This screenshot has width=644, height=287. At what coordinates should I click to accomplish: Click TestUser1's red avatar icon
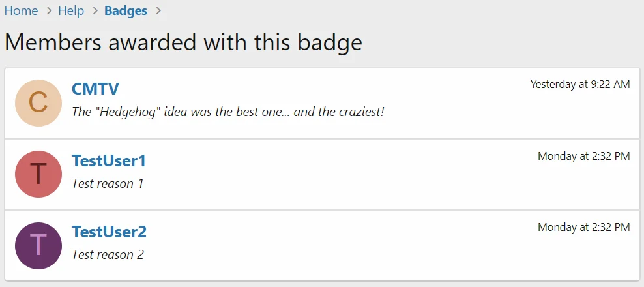click(x=38, y=174)
